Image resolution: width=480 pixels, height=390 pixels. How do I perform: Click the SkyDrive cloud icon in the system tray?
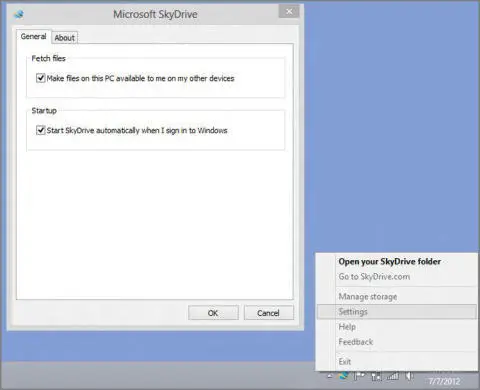point(343,376)
